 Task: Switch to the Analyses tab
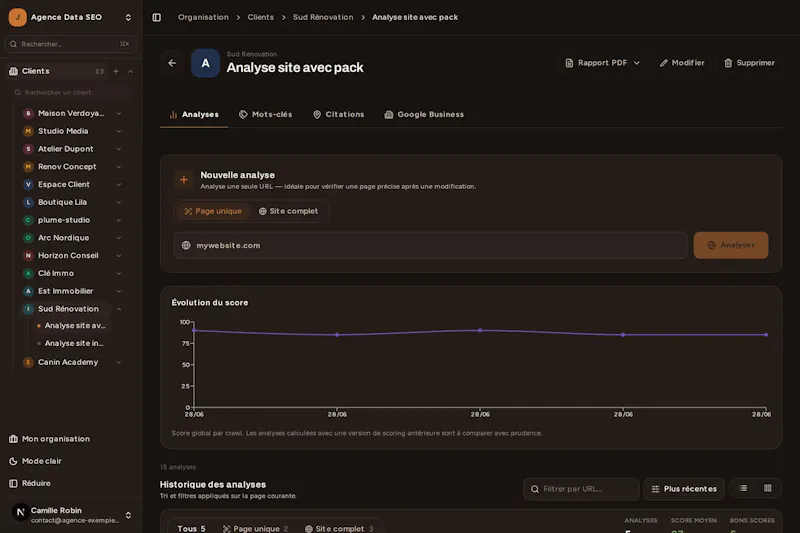pyautogui.click(x=194, y=115)
